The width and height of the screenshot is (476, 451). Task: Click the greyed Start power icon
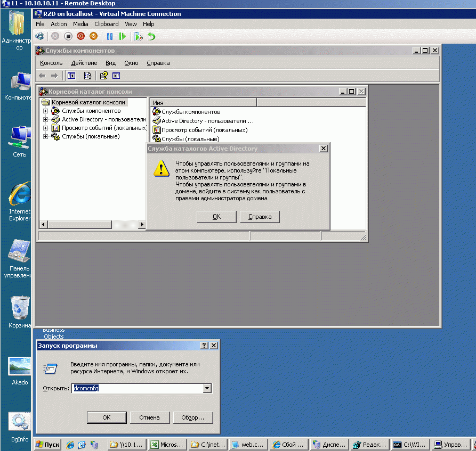[55, 36]
